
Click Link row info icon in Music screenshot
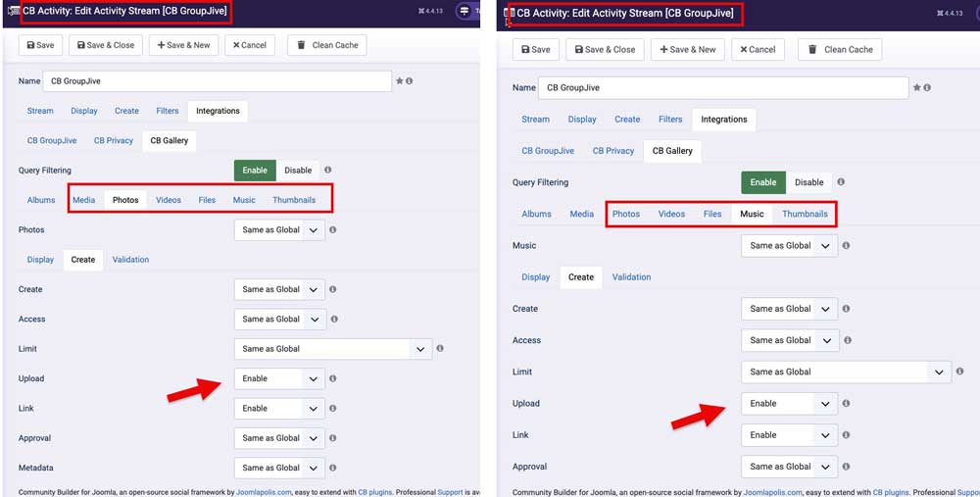click(x=846, y=435)
